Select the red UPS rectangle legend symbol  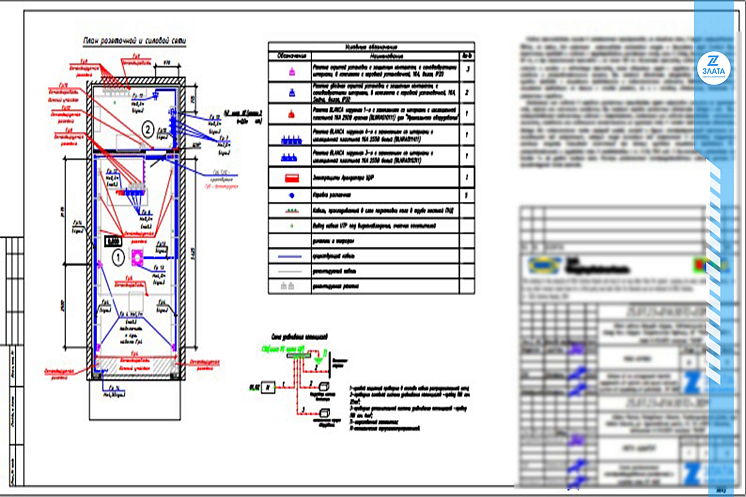[290, 177]
